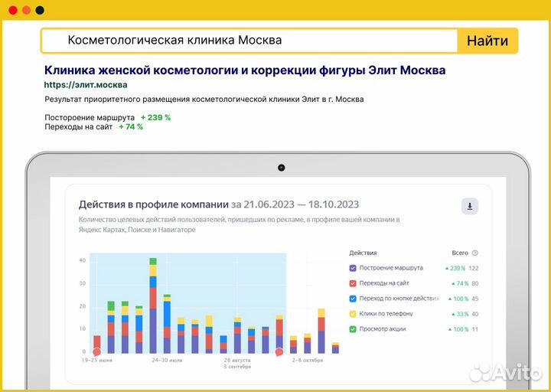Open the Клиника женской косметологии result title
The image size is (551, 392).
[245, 70]
